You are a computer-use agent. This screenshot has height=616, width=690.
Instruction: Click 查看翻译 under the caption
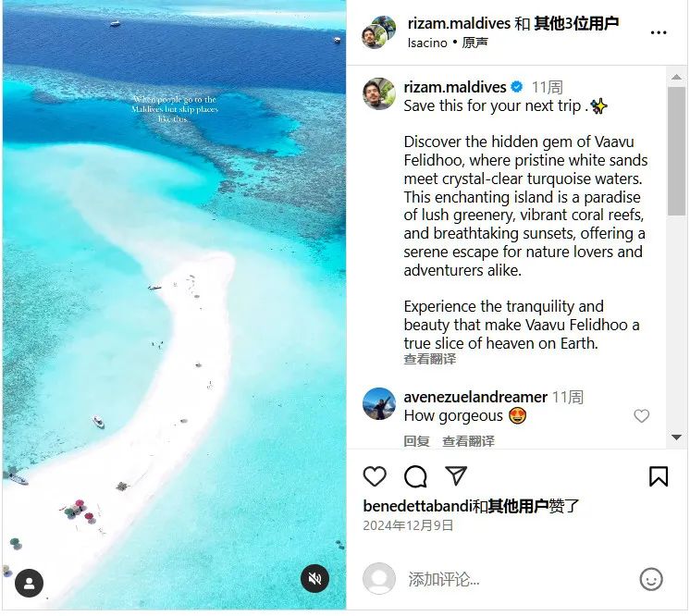coord(429,359)
